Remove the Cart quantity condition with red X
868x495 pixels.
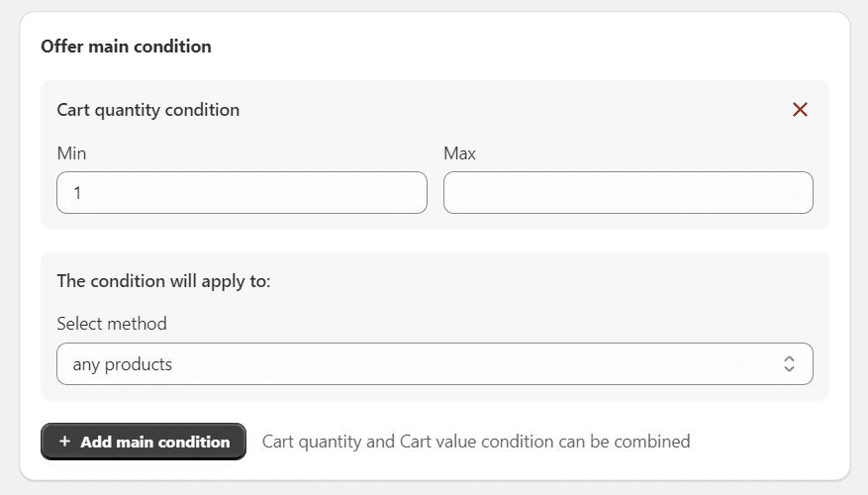pyautogui.click(x=800, y=110)
